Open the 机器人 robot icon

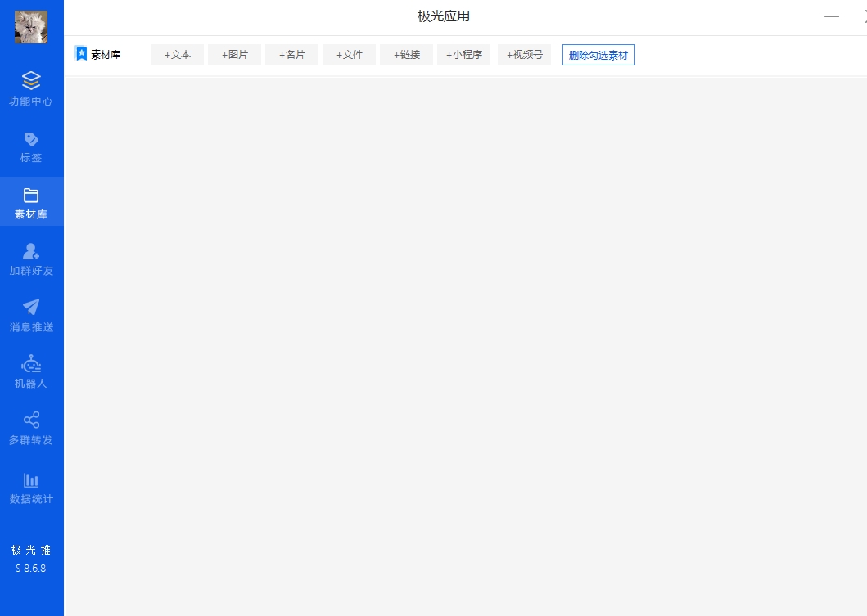pos(31,363)
